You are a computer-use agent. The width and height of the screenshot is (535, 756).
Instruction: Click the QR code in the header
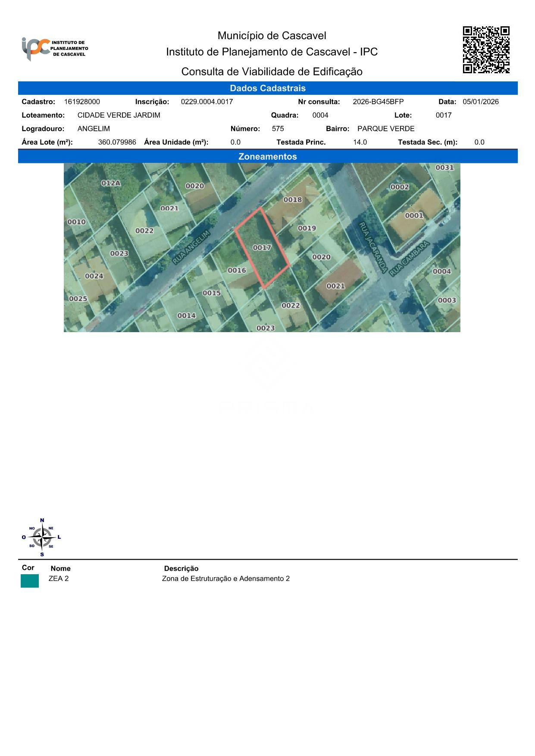486,50
